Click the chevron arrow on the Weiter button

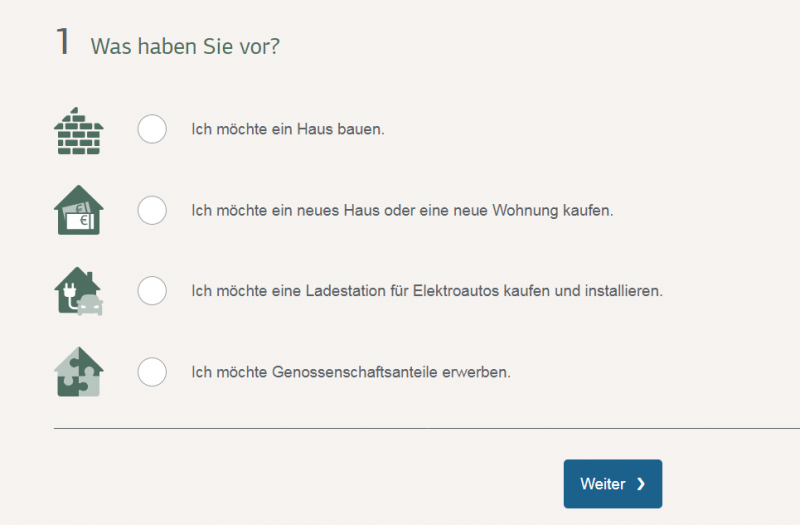641,484
